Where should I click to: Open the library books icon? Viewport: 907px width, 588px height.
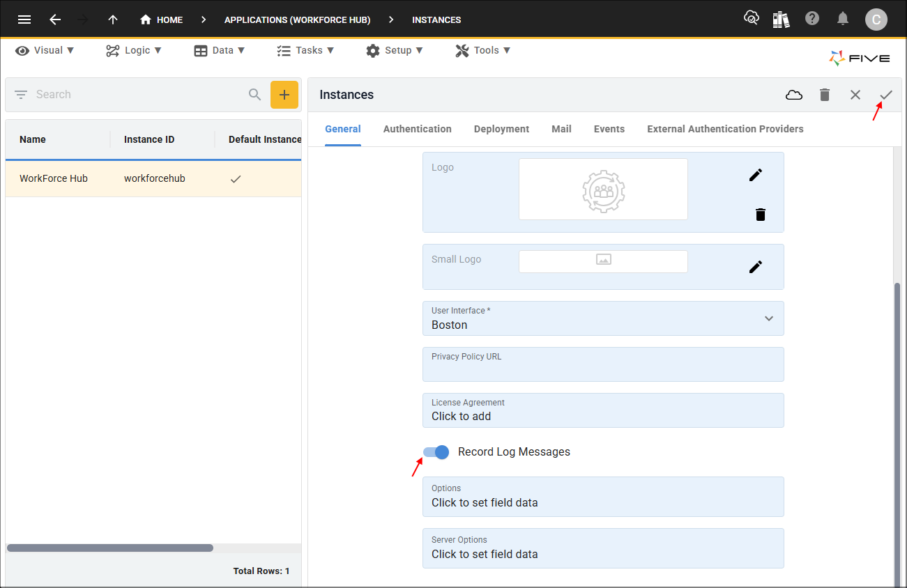pyautogui.click(x=781, y=19)
